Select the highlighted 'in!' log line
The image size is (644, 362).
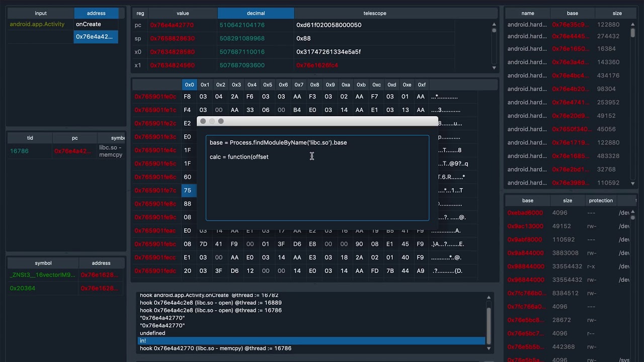click(311, 341)
